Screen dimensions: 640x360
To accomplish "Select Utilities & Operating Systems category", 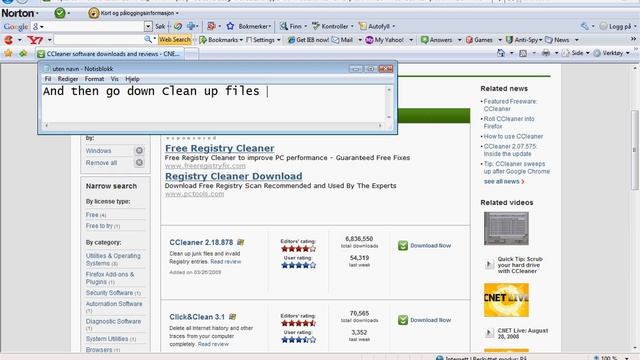I will click(x=113, y=260).
